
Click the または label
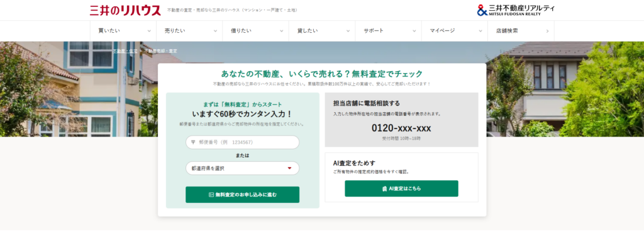[242, 156]
